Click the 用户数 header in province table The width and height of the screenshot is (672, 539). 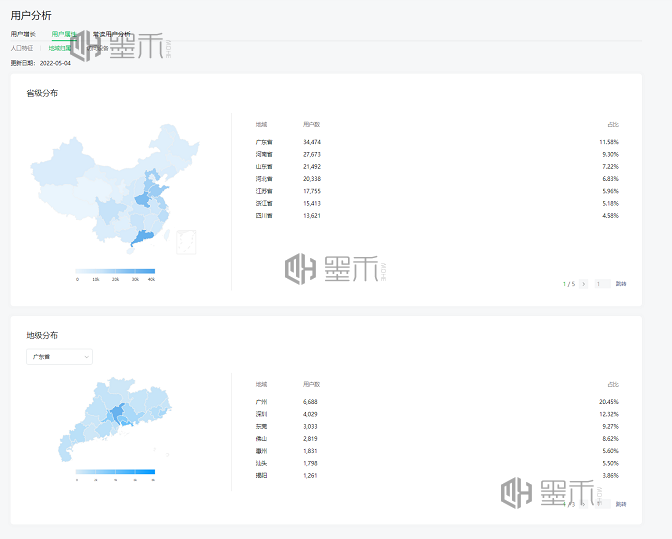click(311, 124)
